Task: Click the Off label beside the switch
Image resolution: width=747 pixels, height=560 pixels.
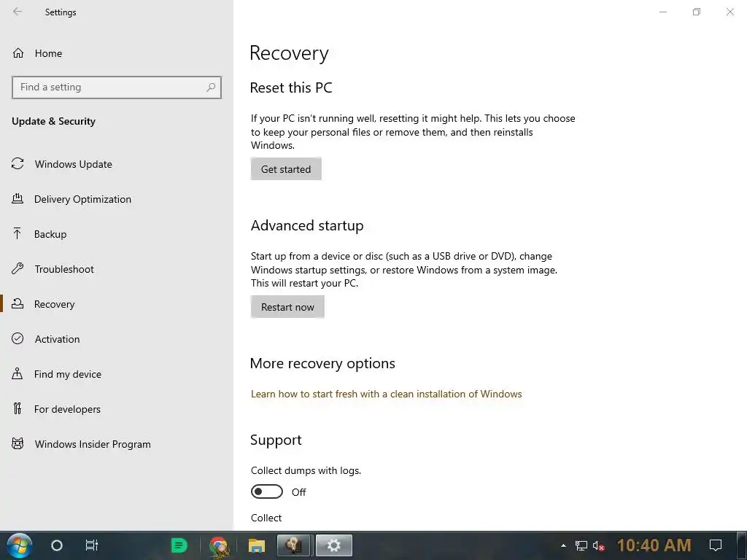Action: click(x=298, y=492)
